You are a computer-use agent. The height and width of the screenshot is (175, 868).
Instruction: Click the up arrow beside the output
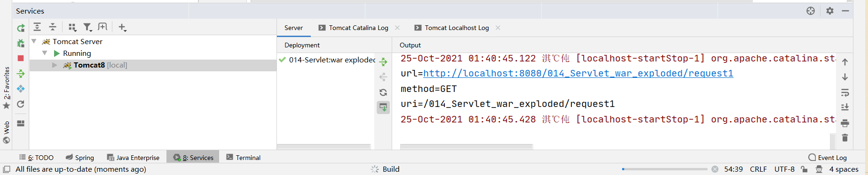(x=844, y=61)
